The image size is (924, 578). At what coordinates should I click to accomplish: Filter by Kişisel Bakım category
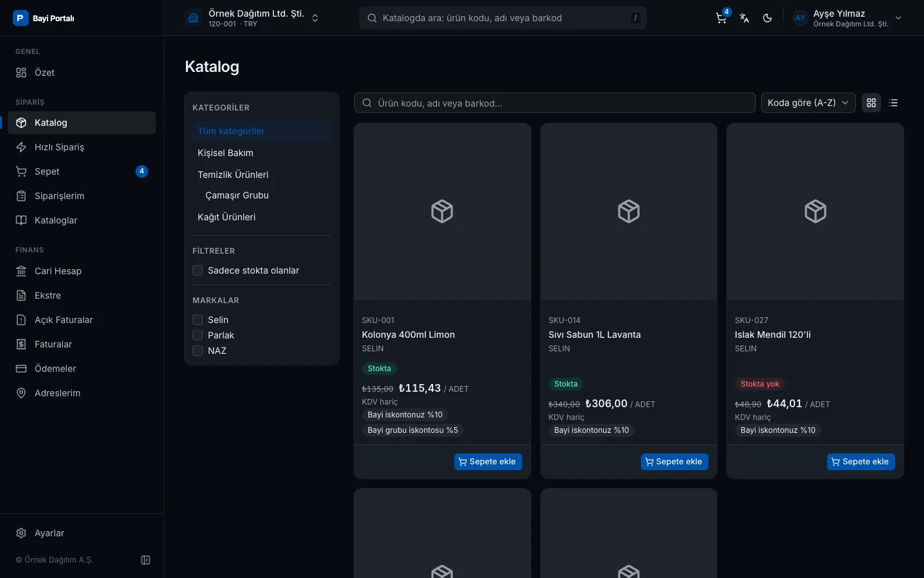262,153
